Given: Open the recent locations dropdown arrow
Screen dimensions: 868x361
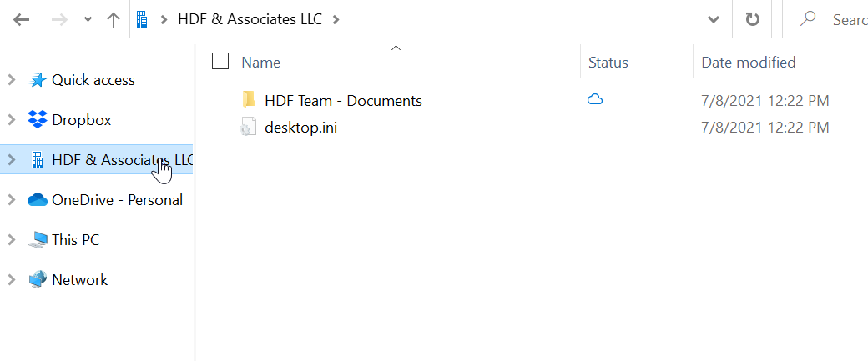Looking at the screenshot, I should pyautogui.click(x=88, y=20).
